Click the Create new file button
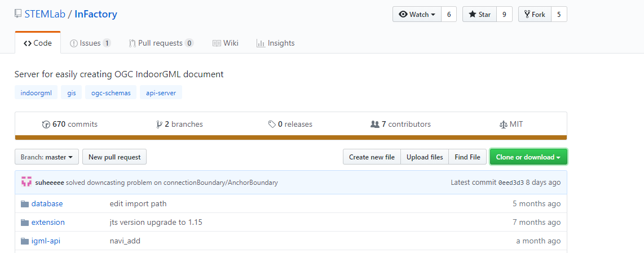 click(372, 157)
